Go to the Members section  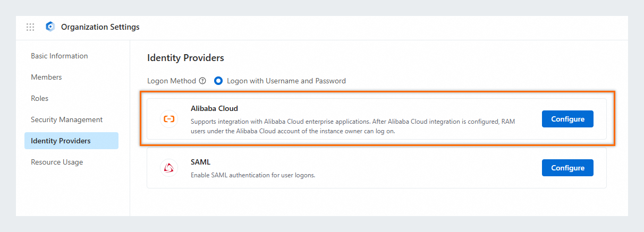[x=46, y=77]
